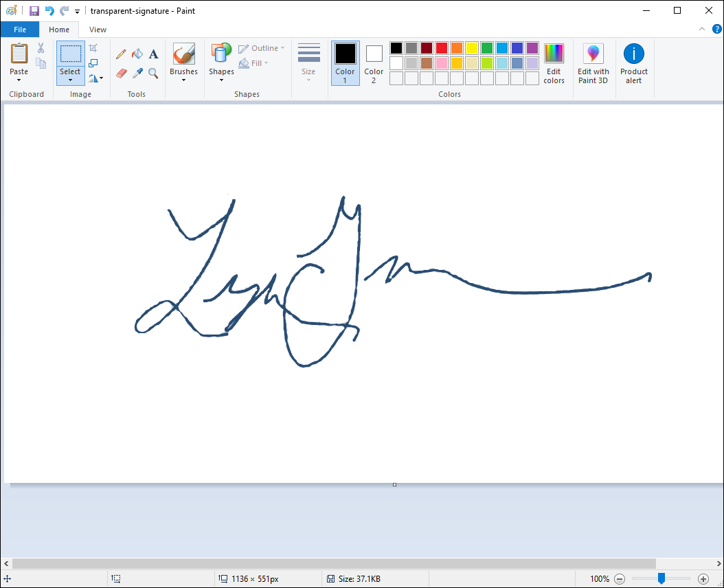Pick the brown color swatch
724x588 pixels.
[427, 63]
